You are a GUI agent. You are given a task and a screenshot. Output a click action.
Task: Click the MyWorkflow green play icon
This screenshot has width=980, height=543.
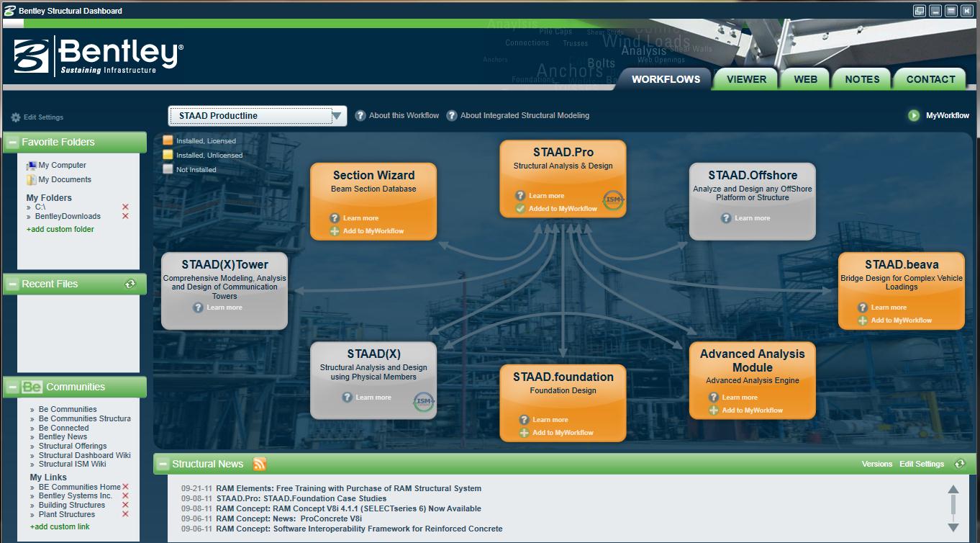(914, 115)
